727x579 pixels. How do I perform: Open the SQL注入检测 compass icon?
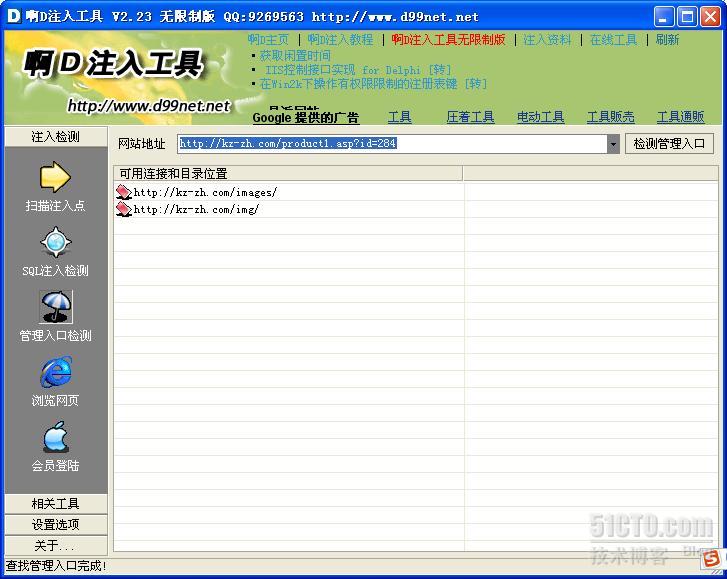point(56,242)
